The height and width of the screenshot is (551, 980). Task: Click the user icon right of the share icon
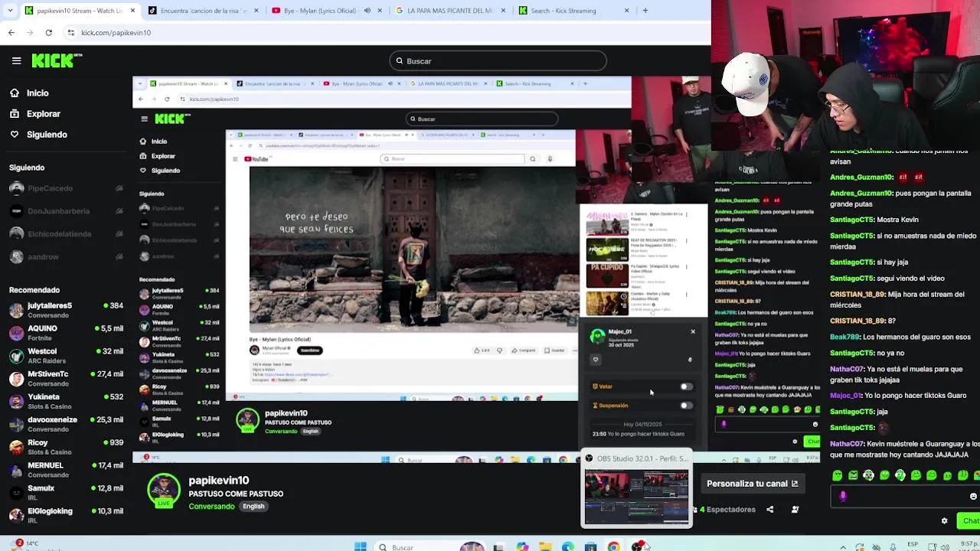click(795, 510)
